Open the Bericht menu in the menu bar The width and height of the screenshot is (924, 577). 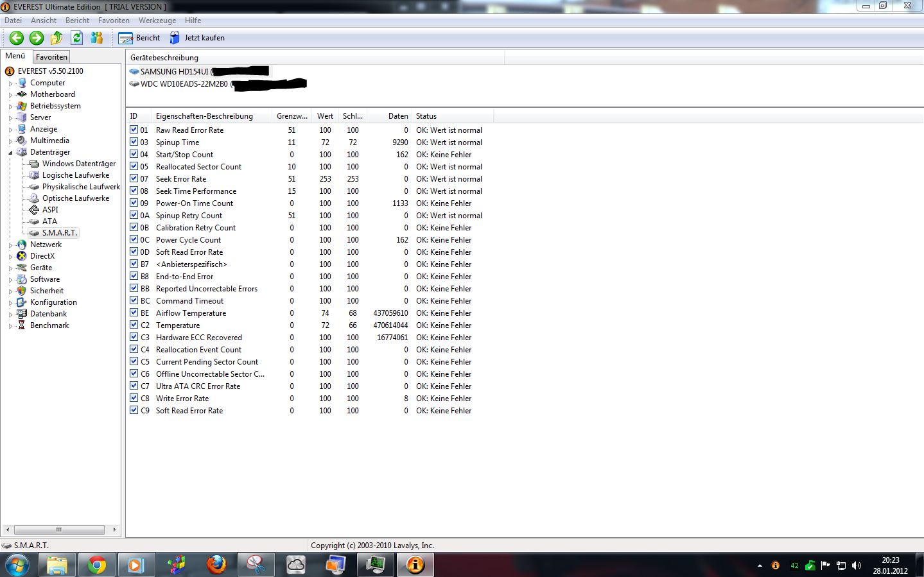pos(77,21)
